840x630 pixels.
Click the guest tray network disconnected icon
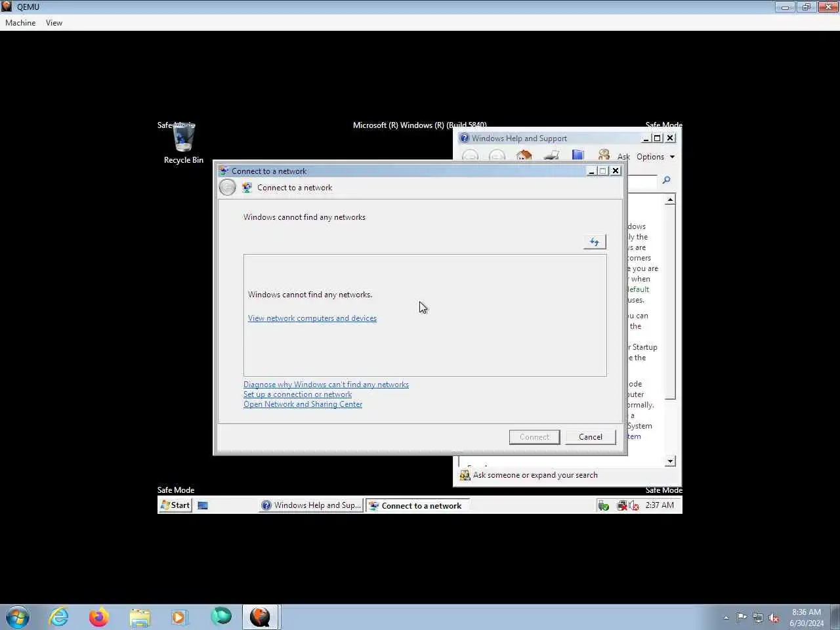click(621, 505)
